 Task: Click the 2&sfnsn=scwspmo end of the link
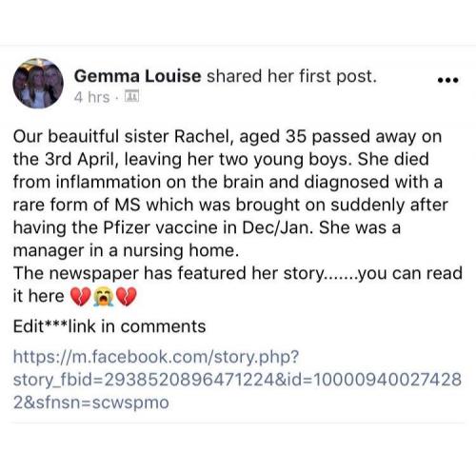[x=91, y=403]
